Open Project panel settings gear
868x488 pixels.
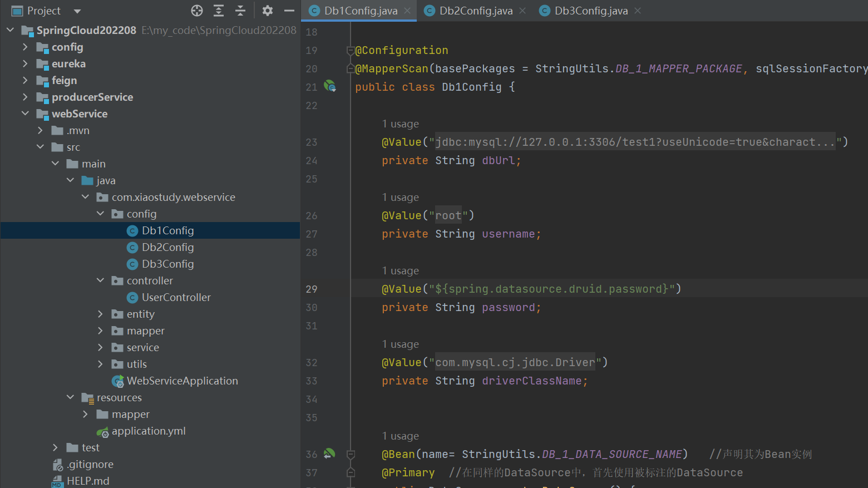click(x=268, y=11)
